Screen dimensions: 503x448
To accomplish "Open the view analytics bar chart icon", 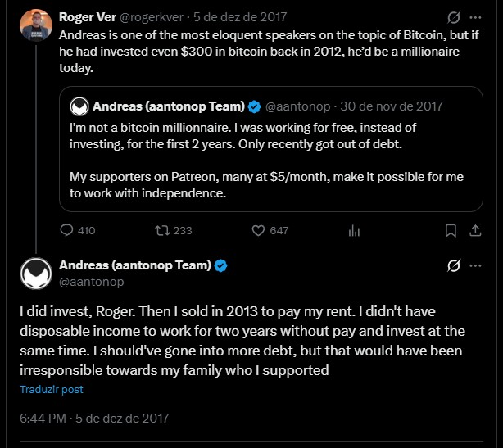I will 354,230.
